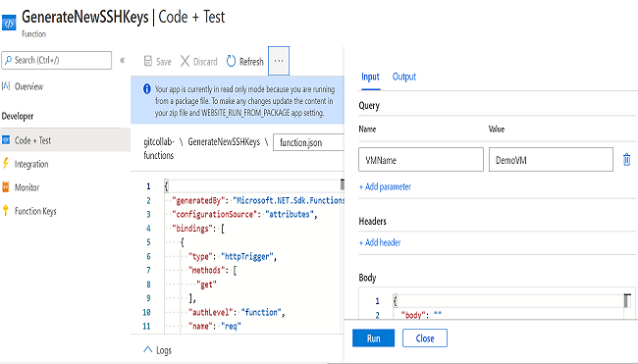638x364 pixels.
Task: Click the code editor scrollbar
Action: pyautogui.click(x=343, y=184)
